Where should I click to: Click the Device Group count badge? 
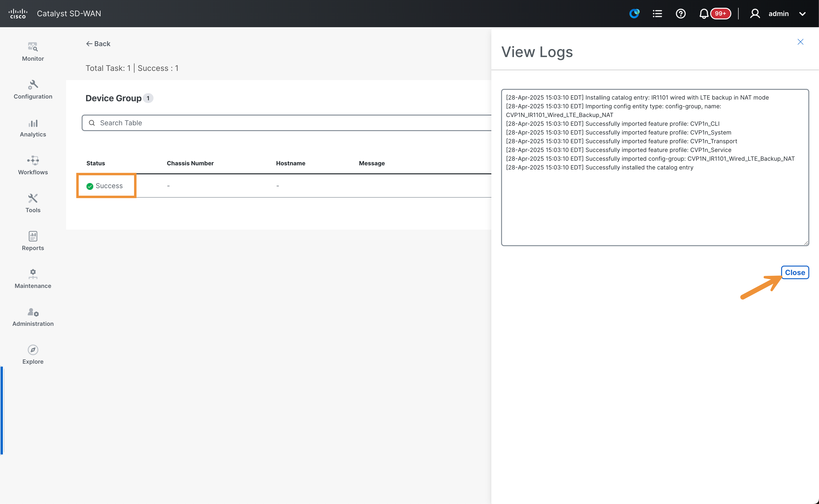(148, 98)
